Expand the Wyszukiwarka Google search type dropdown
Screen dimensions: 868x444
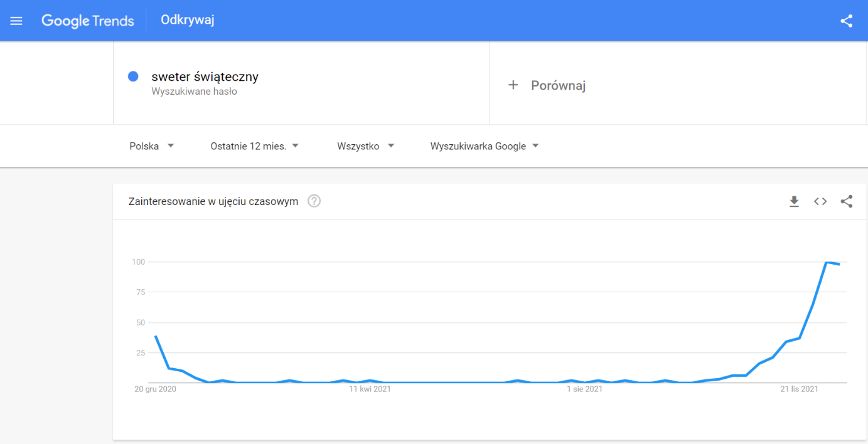pyautogui.click(x=485, y=146)
